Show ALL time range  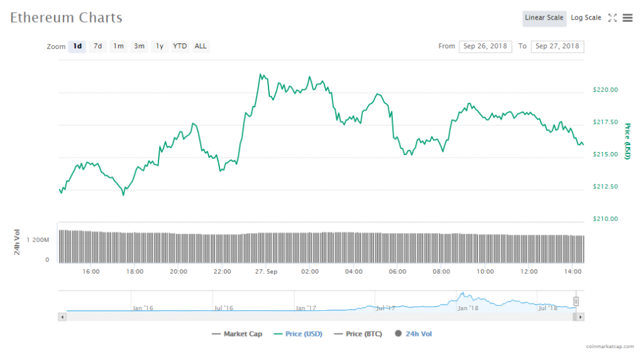pos(201,46)
